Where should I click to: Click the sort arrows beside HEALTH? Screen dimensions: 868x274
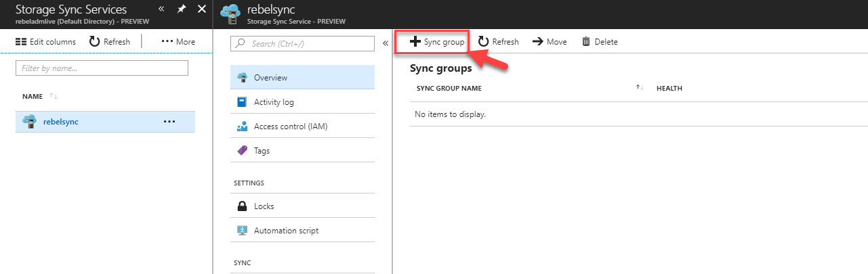tap(640, 88)
